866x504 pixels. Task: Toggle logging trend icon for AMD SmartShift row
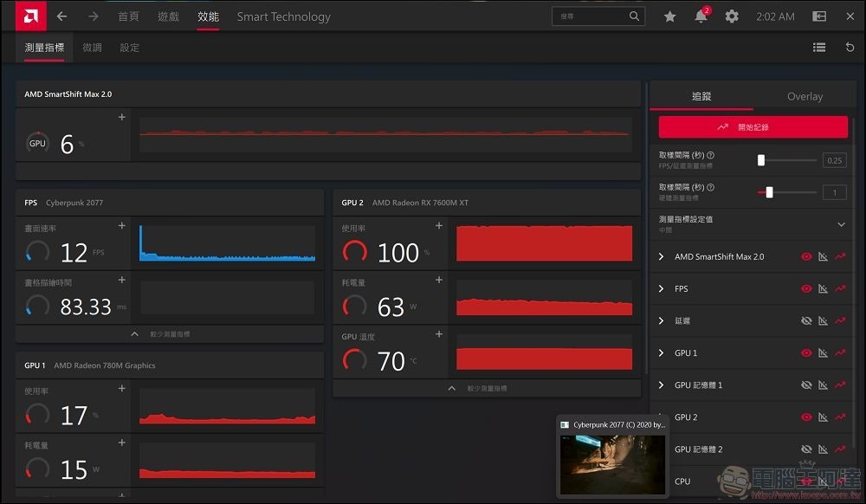click(840, 256)
